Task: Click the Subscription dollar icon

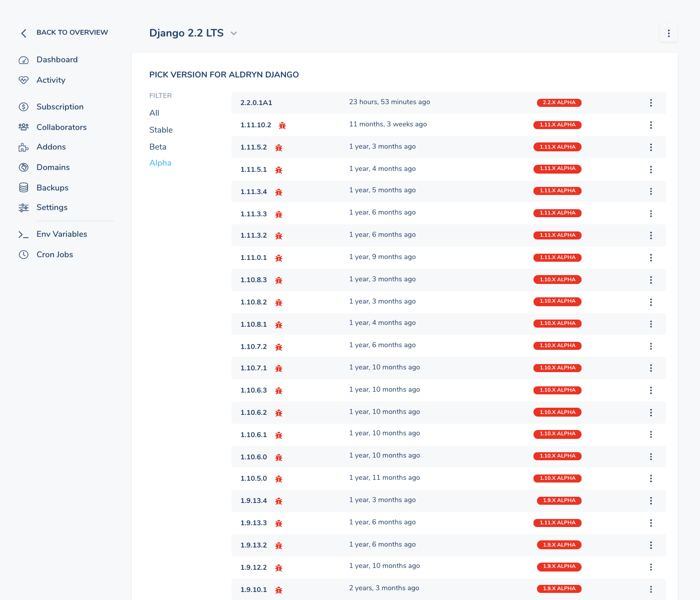Action: [24, 107]
